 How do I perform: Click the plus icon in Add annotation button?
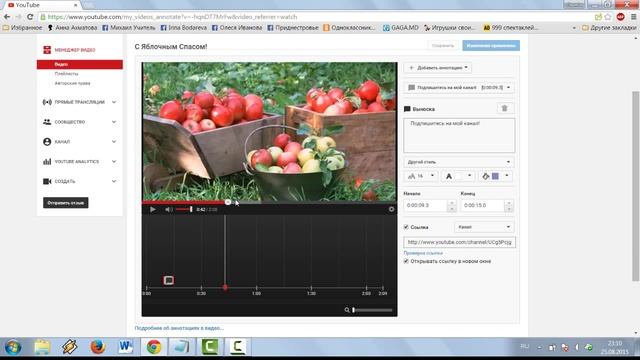click(411, 68)
